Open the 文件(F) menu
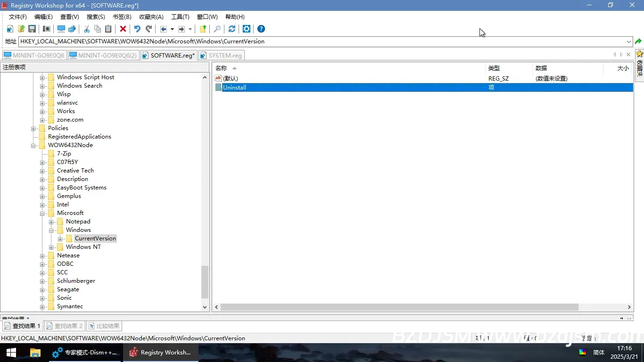 coord(18,17)
